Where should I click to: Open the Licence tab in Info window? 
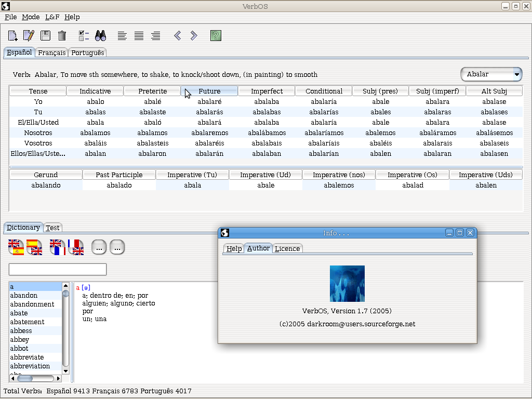click(x=287, y=249)
